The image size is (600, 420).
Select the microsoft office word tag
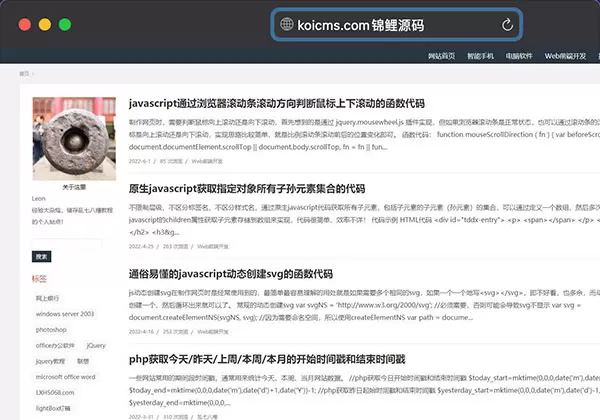point(65,377)
